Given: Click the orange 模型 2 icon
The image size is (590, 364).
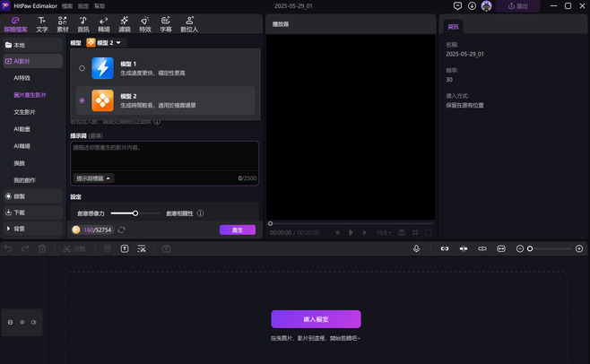Looking at the screenshot, I should (x=102, y=100).
